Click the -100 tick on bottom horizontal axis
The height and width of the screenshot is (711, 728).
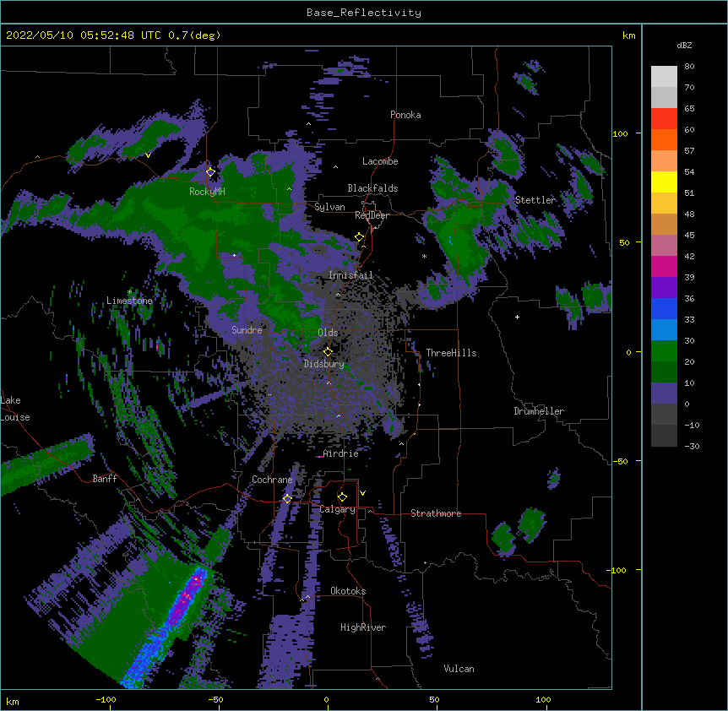pyautogui.click(x=106, y=699)
